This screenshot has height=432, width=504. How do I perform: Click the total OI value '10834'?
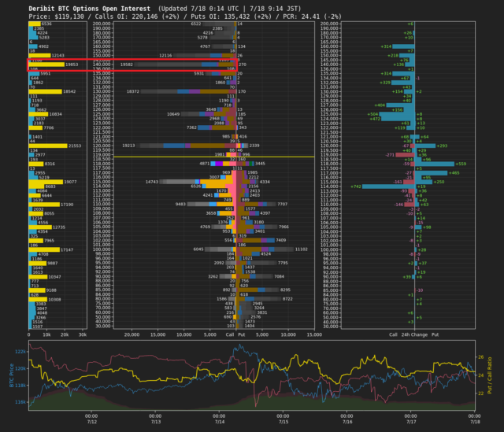pyautogui.click(x=56, y=114)
